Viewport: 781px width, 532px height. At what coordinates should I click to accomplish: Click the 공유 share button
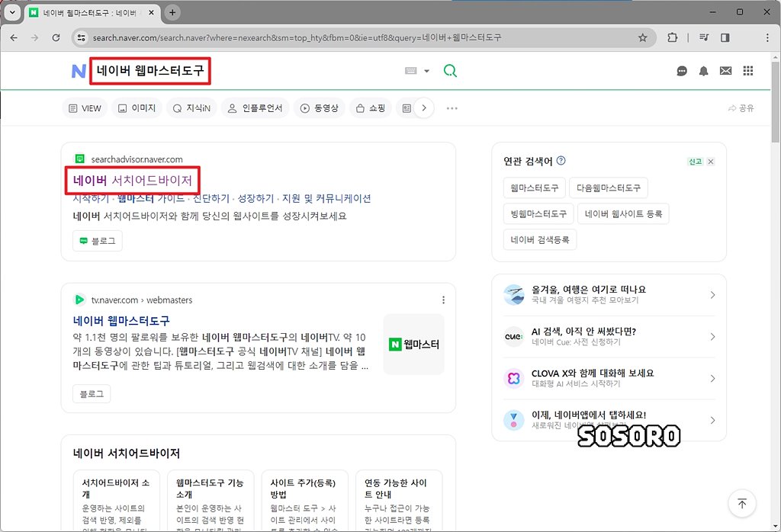pyautogui.click(x=741, y=108)
